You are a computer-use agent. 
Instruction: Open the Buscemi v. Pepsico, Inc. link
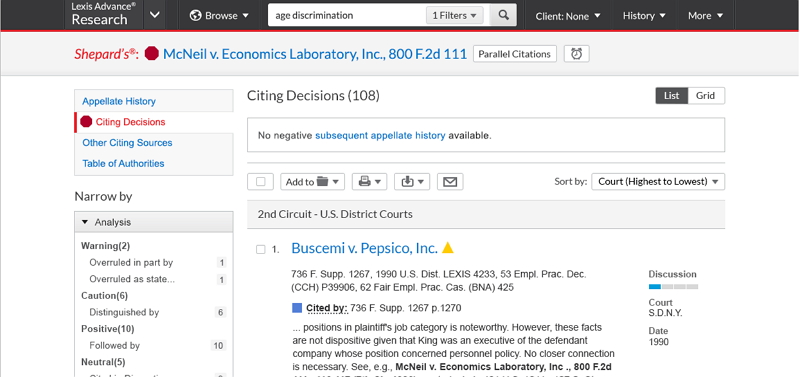tap(364, 248)
